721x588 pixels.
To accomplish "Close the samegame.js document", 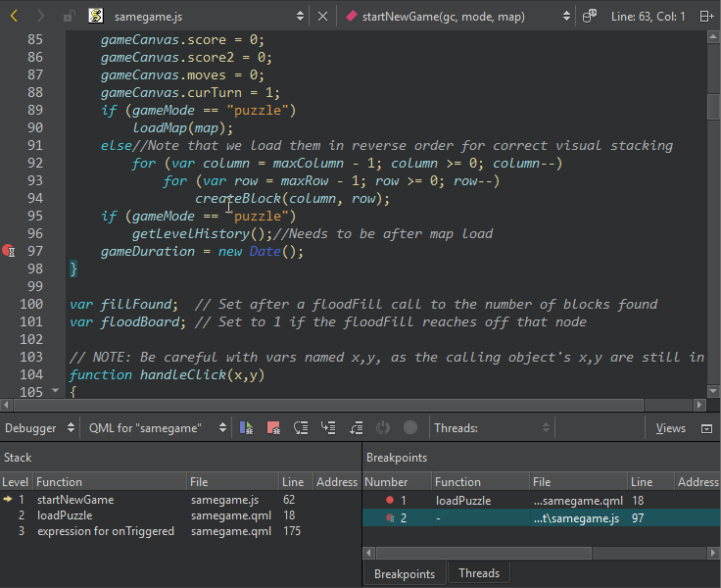I will 323,16.
